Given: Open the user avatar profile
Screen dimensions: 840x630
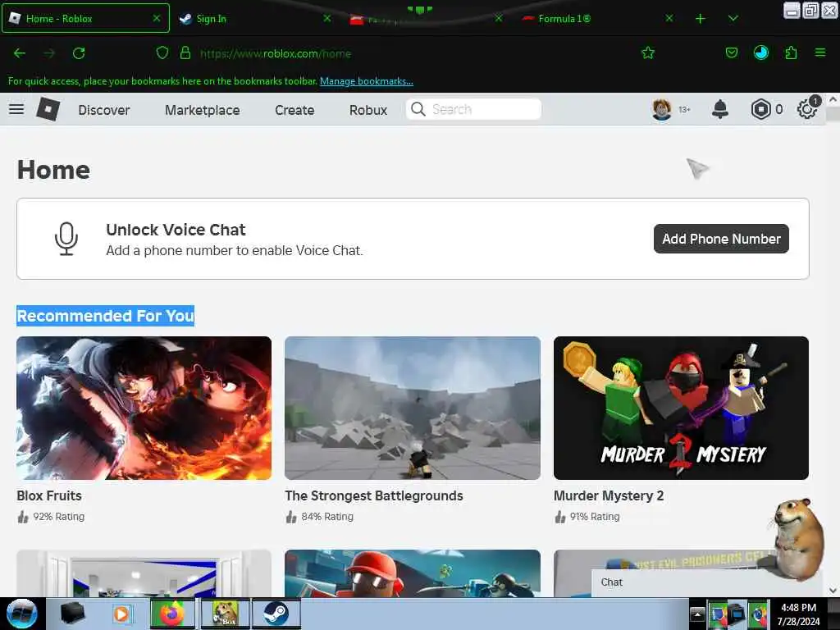Looking at the screenshot, I should coord(662,109).
